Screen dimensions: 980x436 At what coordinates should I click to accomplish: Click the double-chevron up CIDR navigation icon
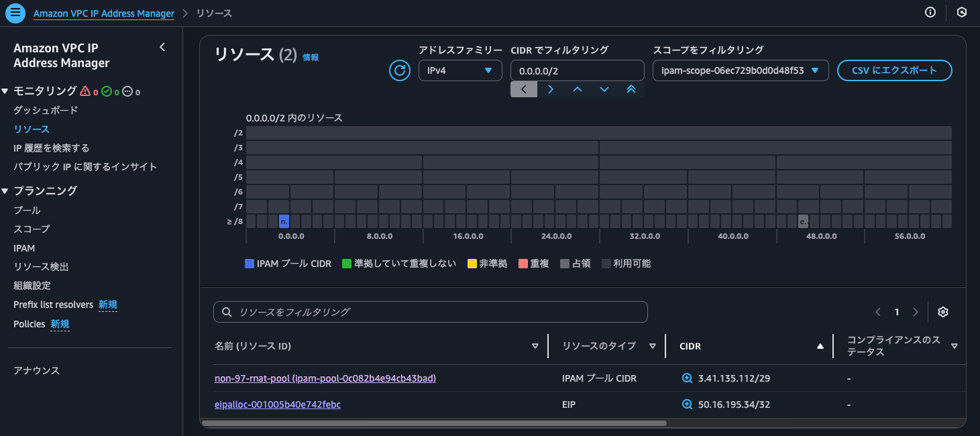631,89
